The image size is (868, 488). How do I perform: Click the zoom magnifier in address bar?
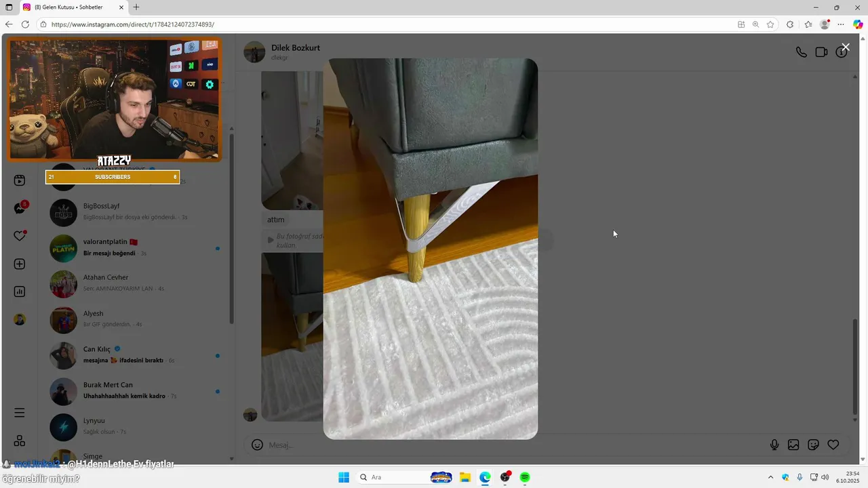pos(755,24)
